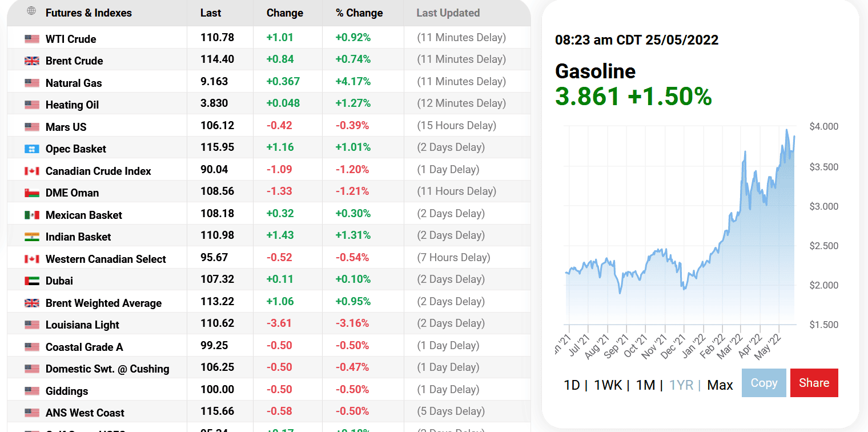Click the red Share button
This screenshot has height=432, width=868.
814,382
